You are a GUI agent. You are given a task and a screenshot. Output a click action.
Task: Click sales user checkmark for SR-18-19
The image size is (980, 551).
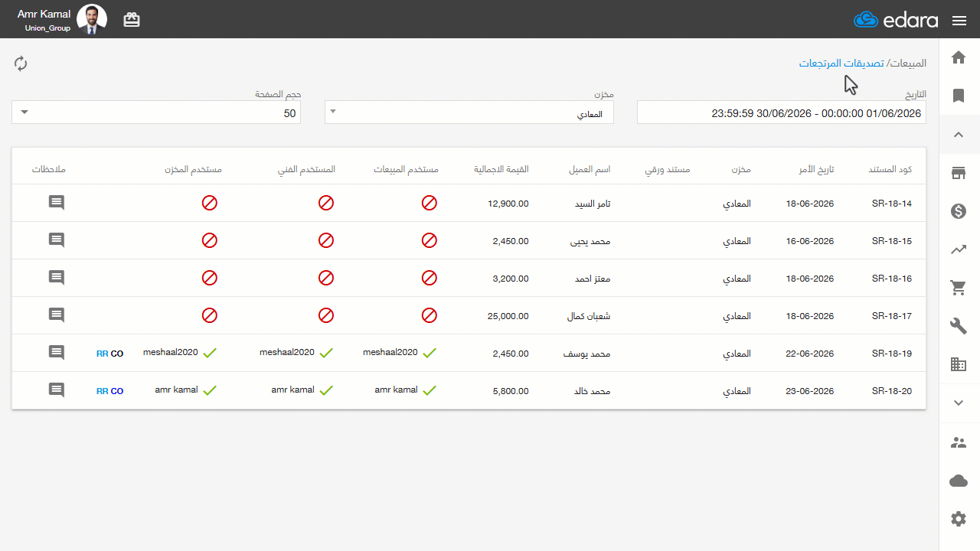click(430, 354)
